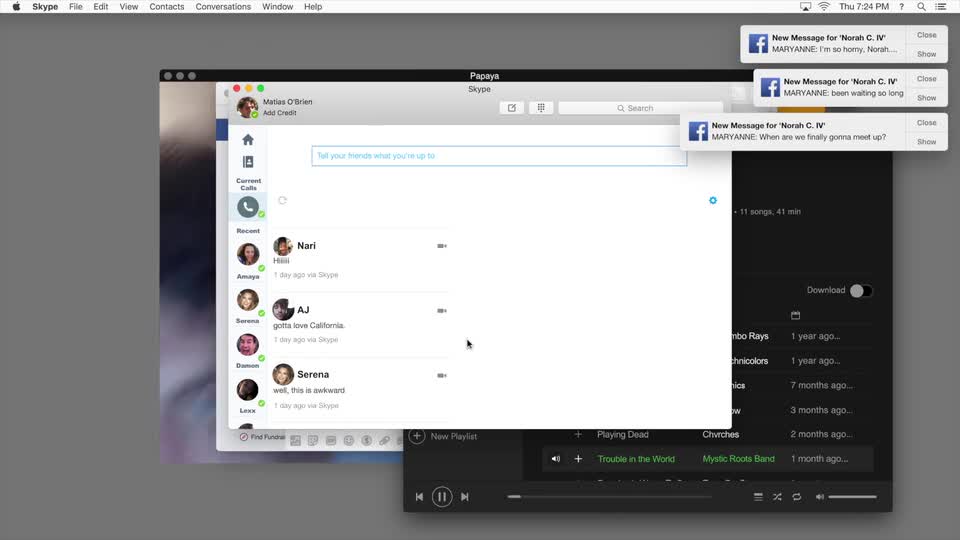The height and width of the screenshot is (540, 960).
Task: Click Nari's avatar in the feed
Action: [283, 246]
